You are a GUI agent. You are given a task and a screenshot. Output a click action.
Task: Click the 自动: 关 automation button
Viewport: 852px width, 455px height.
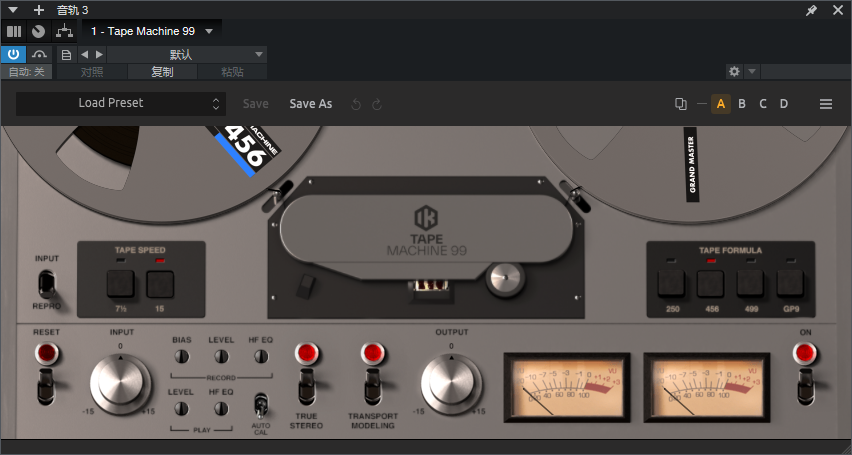click(x=27, y=72)
